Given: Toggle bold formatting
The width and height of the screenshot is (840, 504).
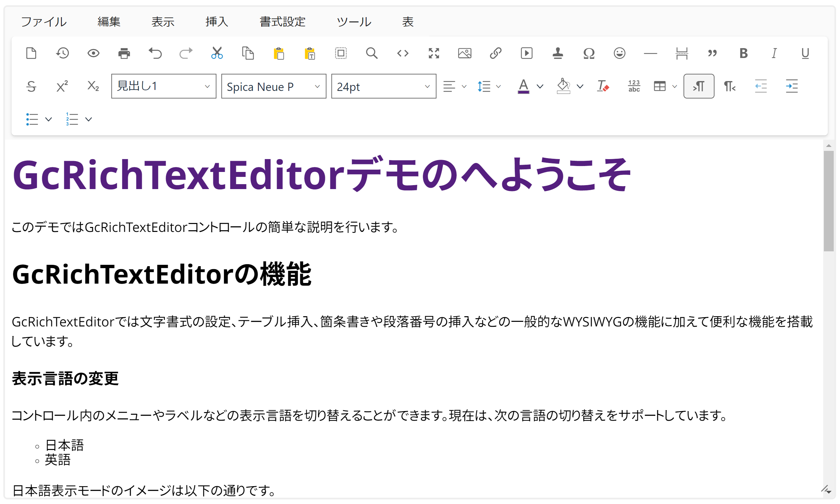Looking at the screenshot, I should coord(743,53).
